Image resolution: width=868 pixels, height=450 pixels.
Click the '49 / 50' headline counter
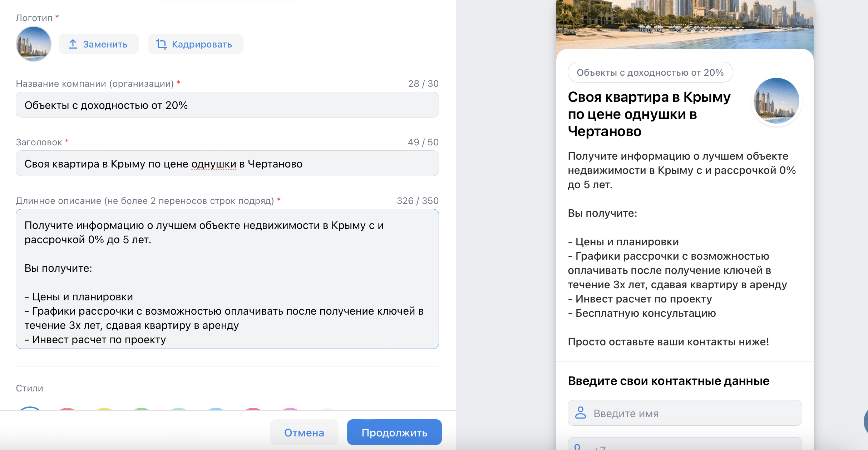pyautogui.click(x=423, y=142)
